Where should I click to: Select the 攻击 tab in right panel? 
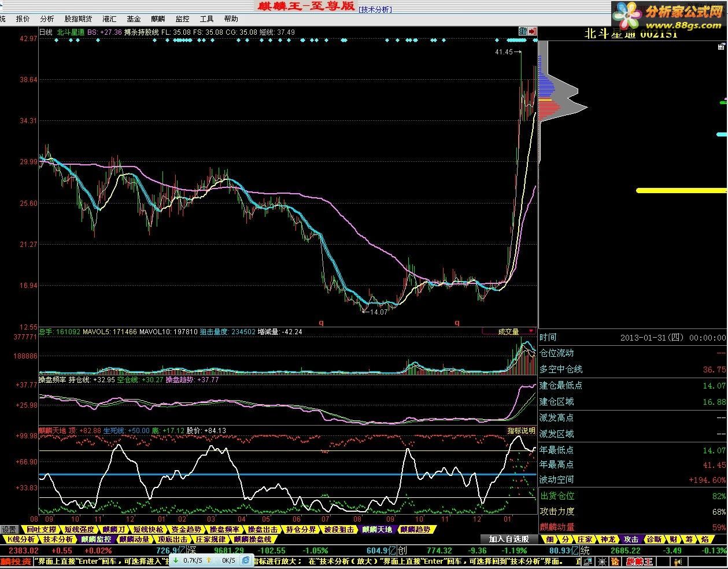[x=631, y=539]
